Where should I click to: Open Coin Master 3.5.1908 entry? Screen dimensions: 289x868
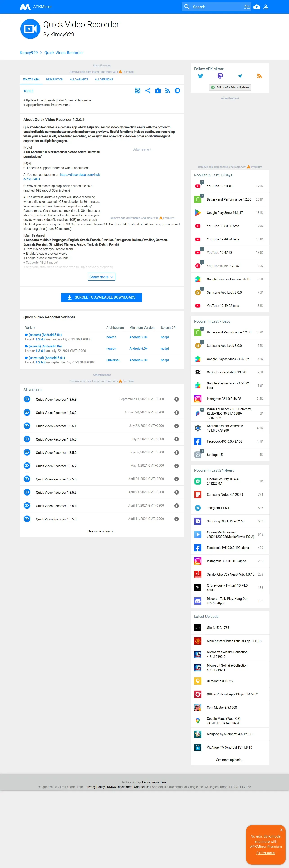tap(222, 708)
